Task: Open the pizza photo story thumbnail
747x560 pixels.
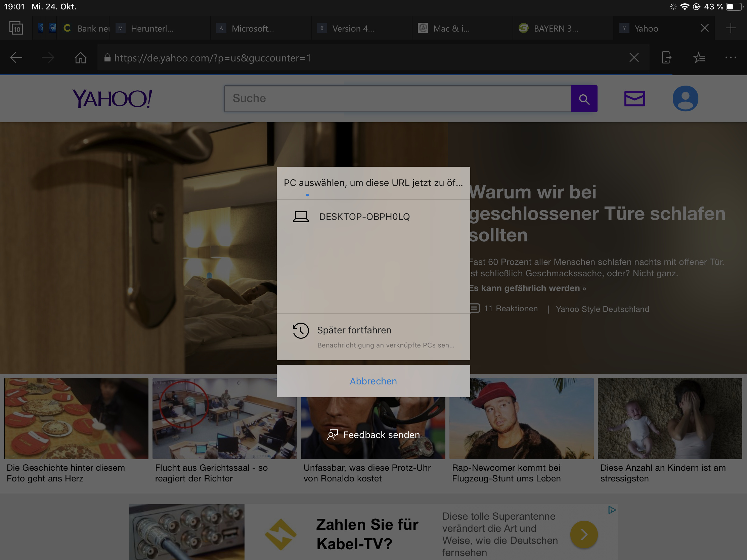Action: pos(76,418)
